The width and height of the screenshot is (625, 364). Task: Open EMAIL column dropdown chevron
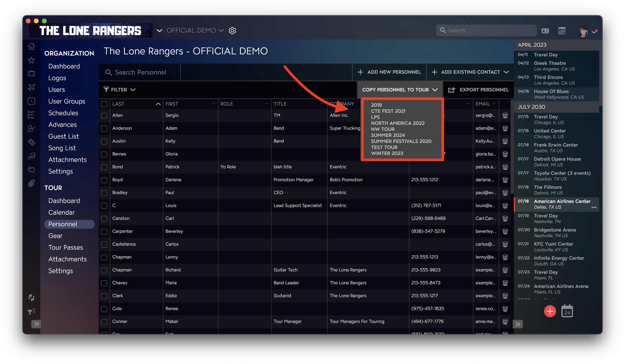(x=494, y=104)
